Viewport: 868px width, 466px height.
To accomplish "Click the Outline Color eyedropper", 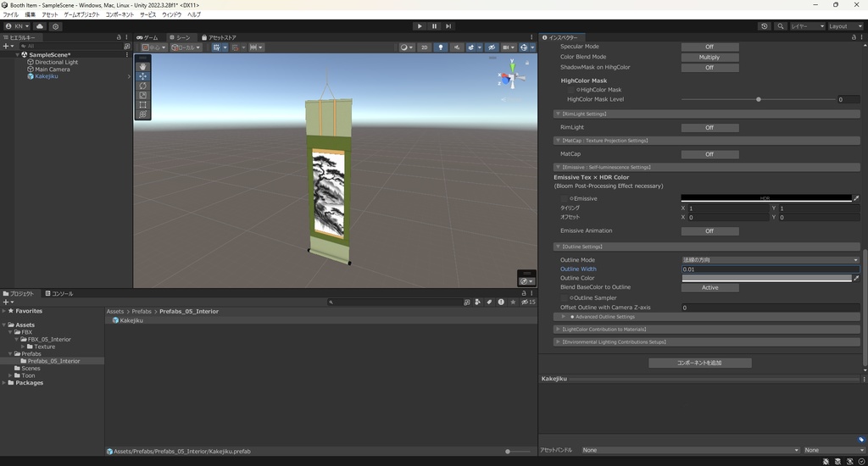I will pyautogui.click(x=856, y=279).
